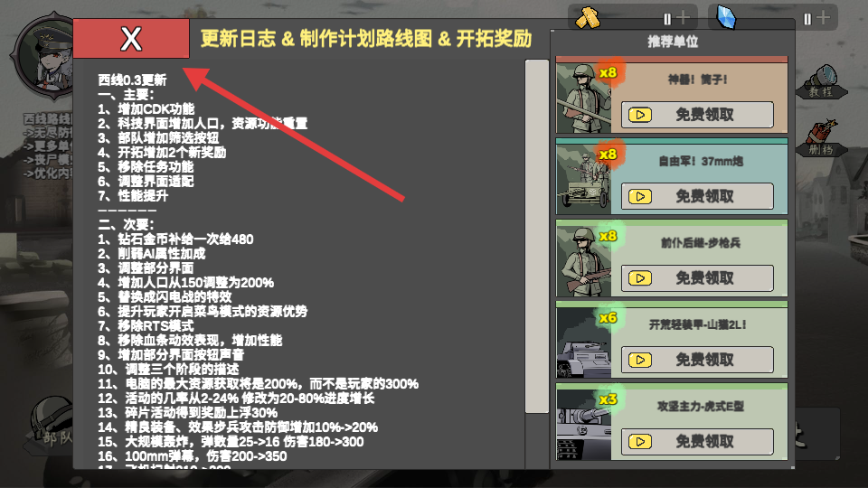Click the 更新日志 dialog title text

238,39
